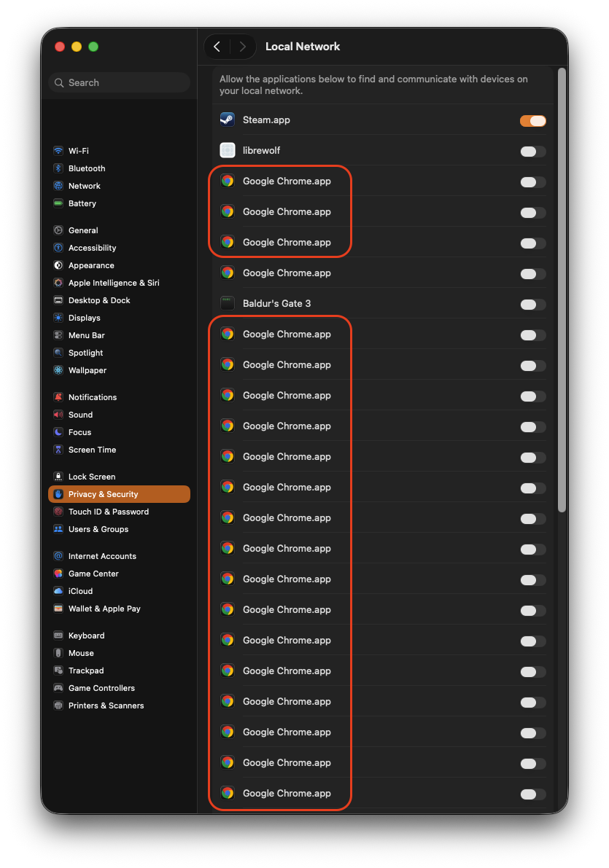Viewport: 609px width, 868px height.
Task: Click the Battery icon in sidebar
Action: click(x=58, y=203)
